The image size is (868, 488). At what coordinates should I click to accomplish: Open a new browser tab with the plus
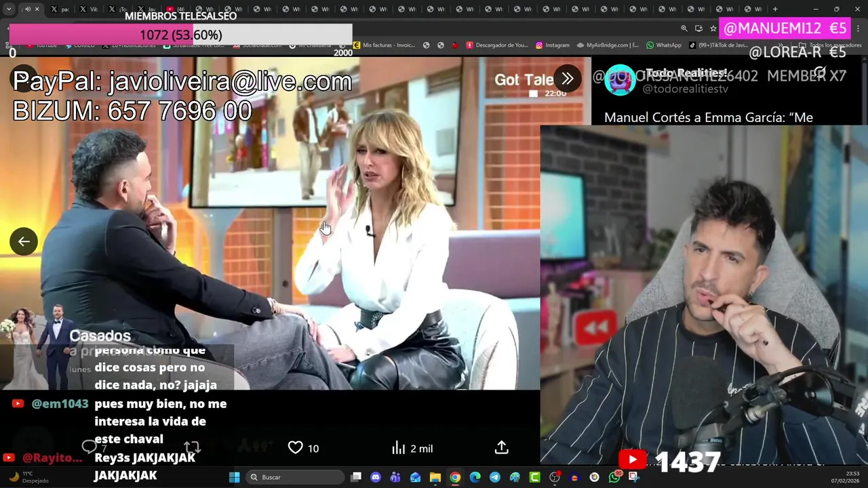pyautogui.click(x=775, y=9)
